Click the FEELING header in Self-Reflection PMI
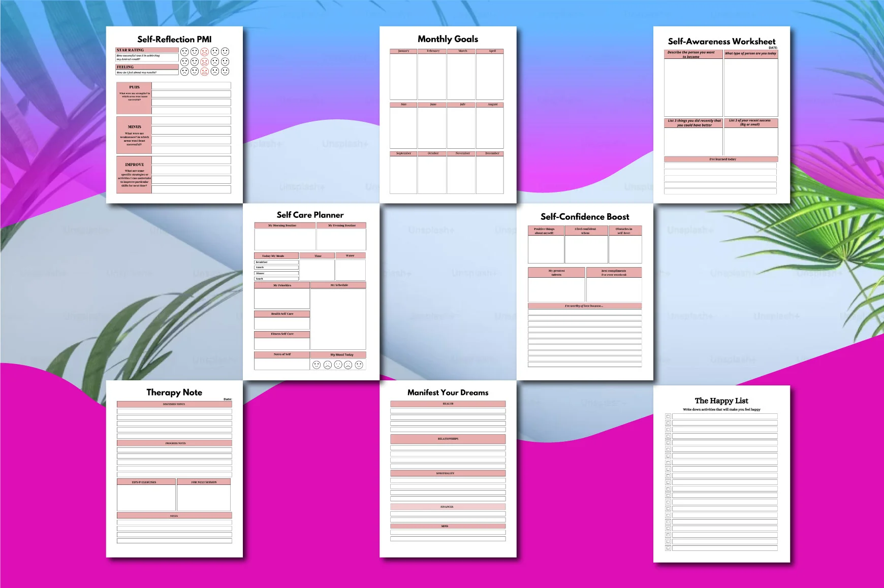Screen dimensions: 884x588 pyautogui.click(x=147, y=67)
